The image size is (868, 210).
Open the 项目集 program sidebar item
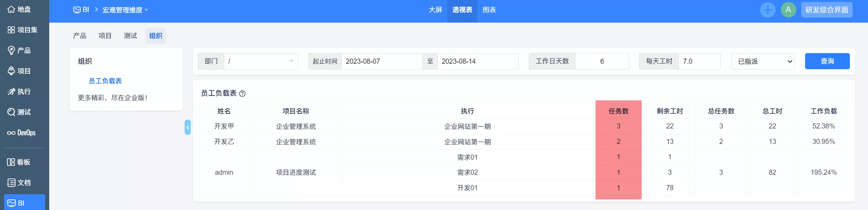coord(23,30)
